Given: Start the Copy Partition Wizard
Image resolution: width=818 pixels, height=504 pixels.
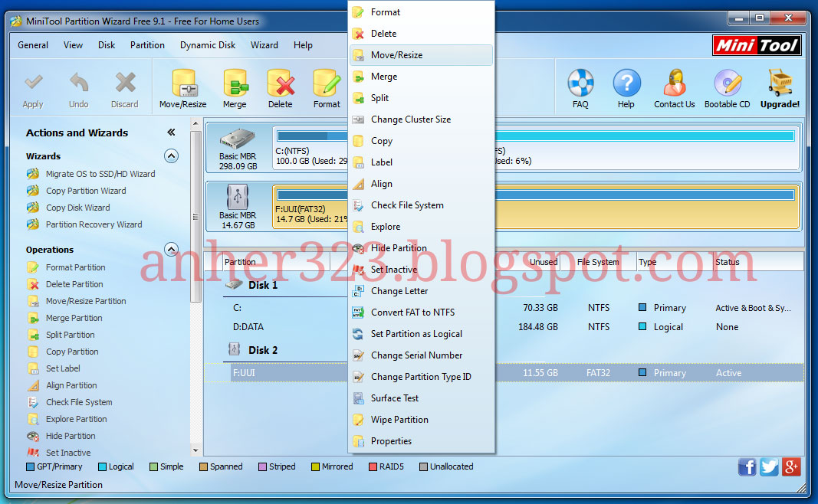Looking at the screenshot, I should click(86, 191).
